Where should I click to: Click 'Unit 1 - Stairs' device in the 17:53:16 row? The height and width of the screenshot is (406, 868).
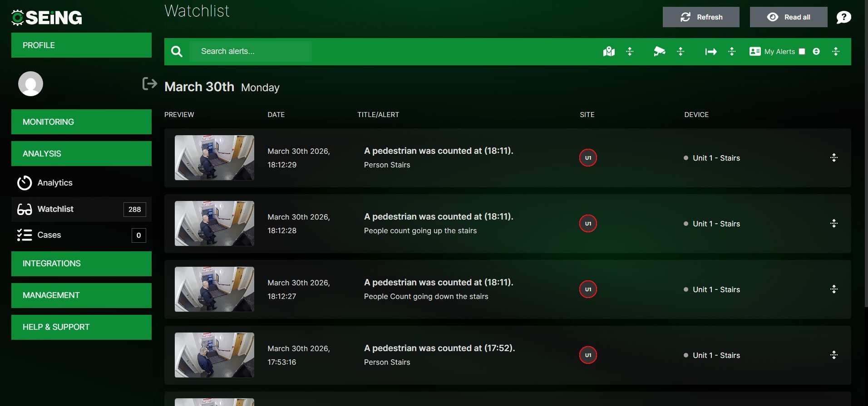click(x=716, y=356)
